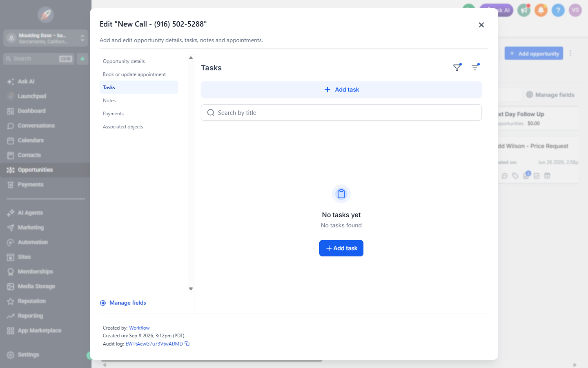Open the three-dot menu beside Add opportunity
The width and height of the screenshot is (588, 368).
click(x=570, y=53)
